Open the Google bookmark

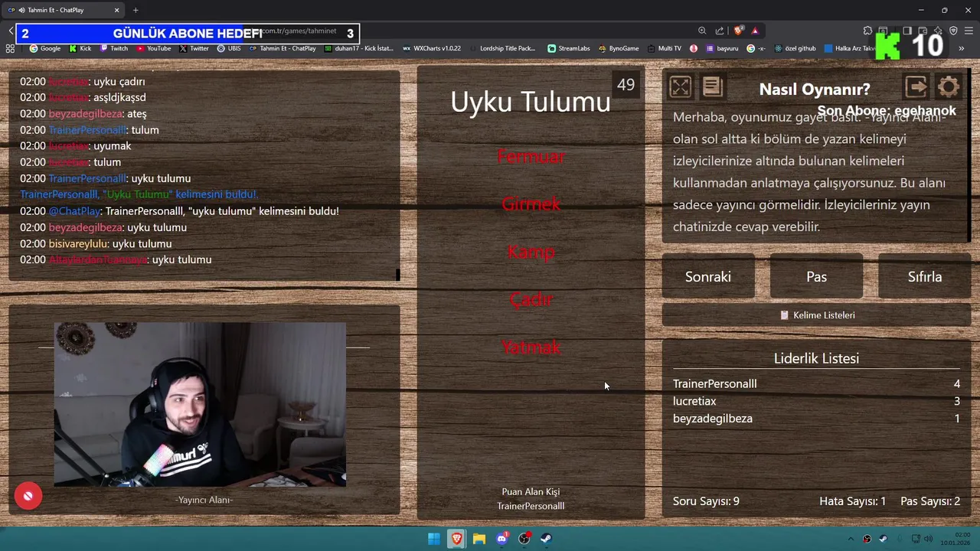point(45,48)
